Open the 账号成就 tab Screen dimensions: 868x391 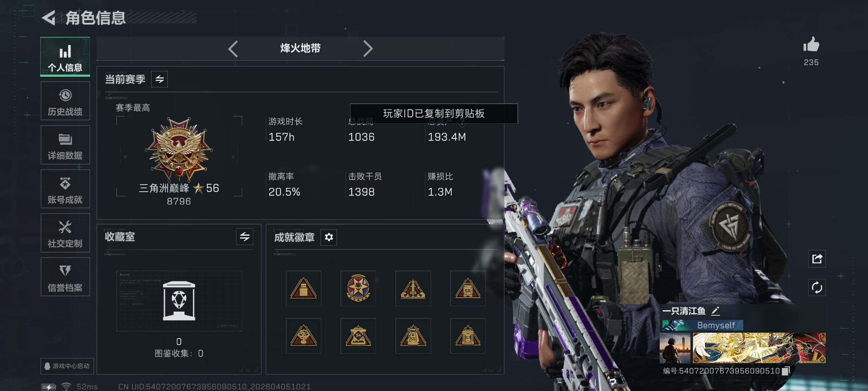coord(65,189)
